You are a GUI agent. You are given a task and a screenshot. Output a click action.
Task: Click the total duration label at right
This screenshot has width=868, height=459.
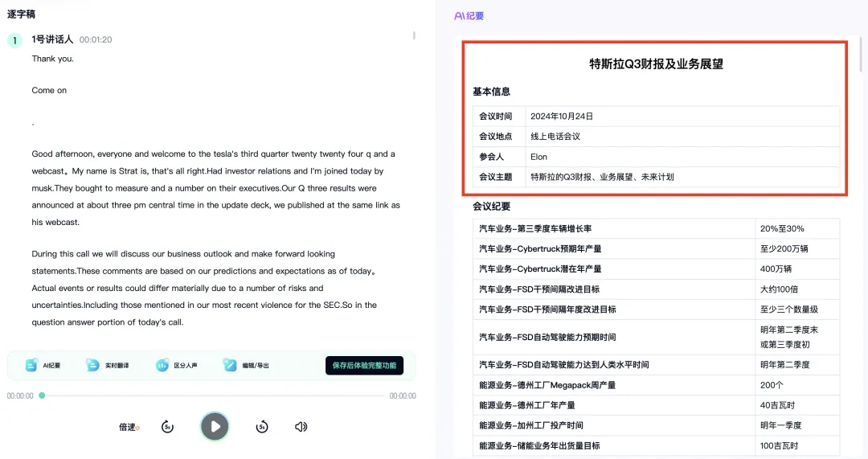[403, 395]
